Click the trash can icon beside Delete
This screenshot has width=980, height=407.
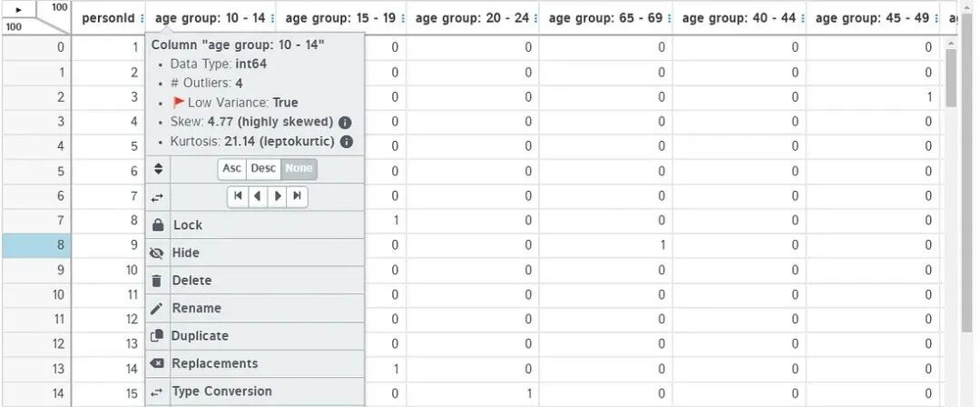[158, 281]
